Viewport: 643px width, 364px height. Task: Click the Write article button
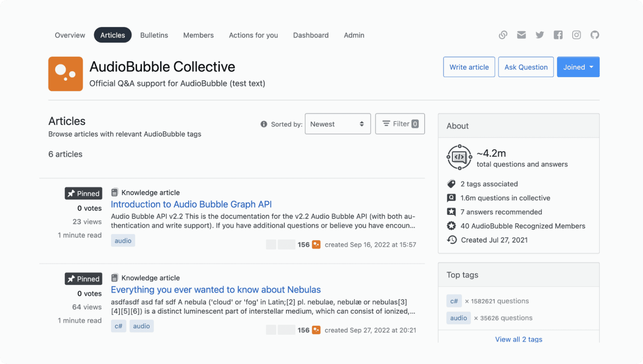[x=469, y=67]
